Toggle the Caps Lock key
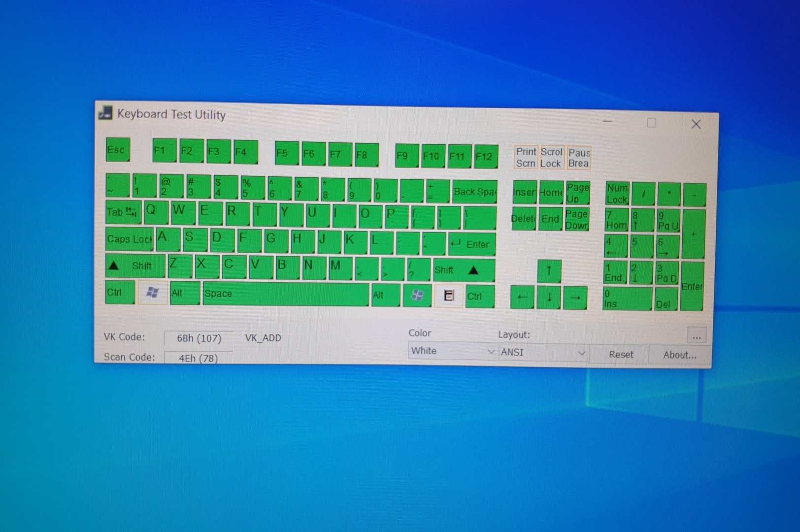 [x=130, y=239]
